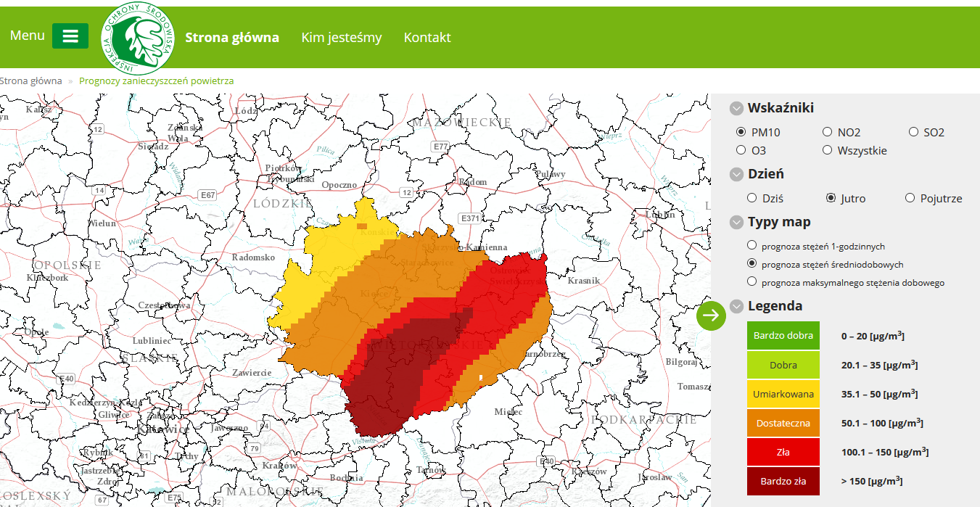Click the Inspekcja Ochrony Środowiska logo
The height and width of the screenshot is (507, 980).
(139, 38)
